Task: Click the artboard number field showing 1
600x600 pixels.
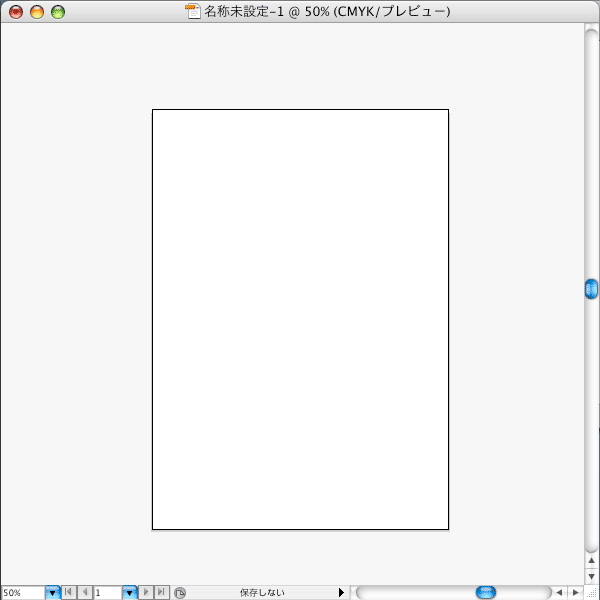Action: (108, 593)
